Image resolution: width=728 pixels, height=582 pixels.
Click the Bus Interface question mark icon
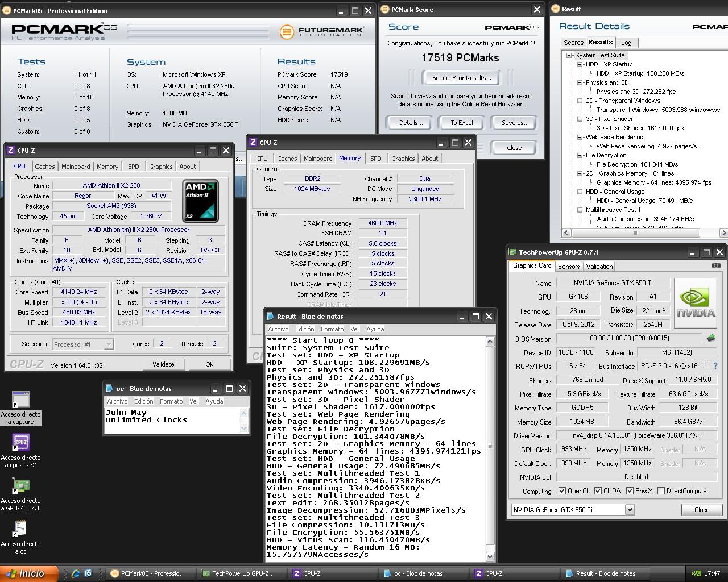pyautogui.click(x=715, y=366)
